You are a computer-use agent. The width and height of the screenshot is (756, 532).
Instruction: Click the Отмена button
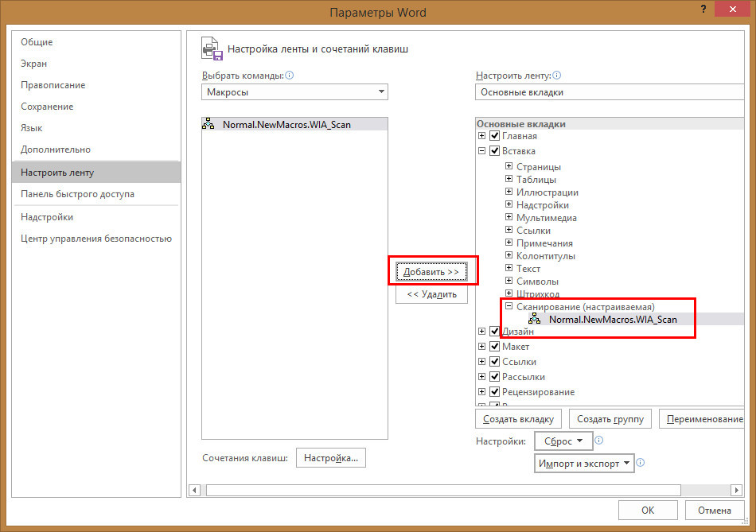[715, 511]
